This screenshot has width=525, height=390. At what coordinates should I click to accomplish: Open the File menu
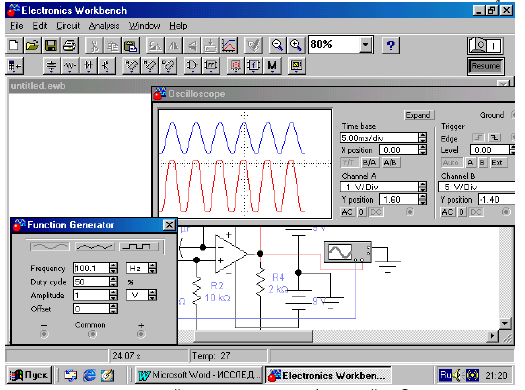[17, 26]
